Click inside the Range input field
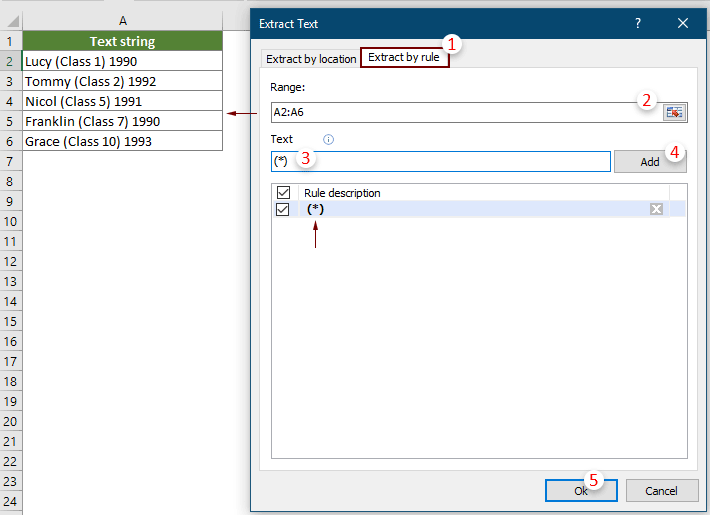The image size is (710, 515). click(460, 113)
